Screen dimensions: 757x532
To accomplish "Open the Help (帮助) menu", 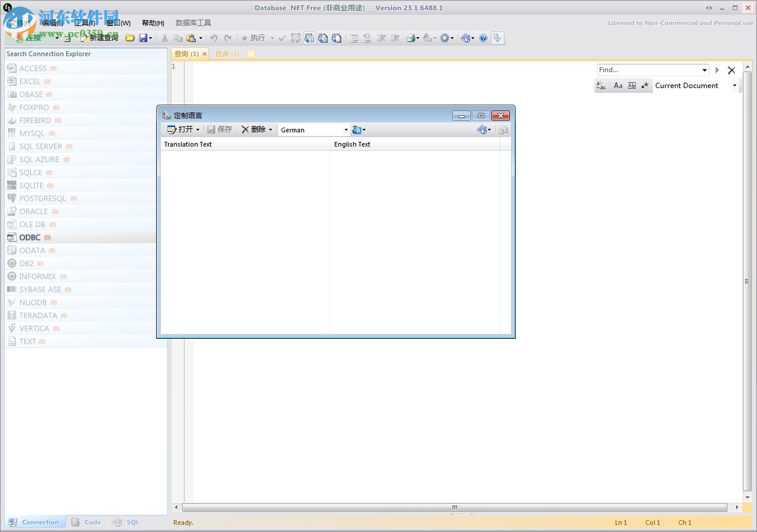I will click(x=153, y=23).
